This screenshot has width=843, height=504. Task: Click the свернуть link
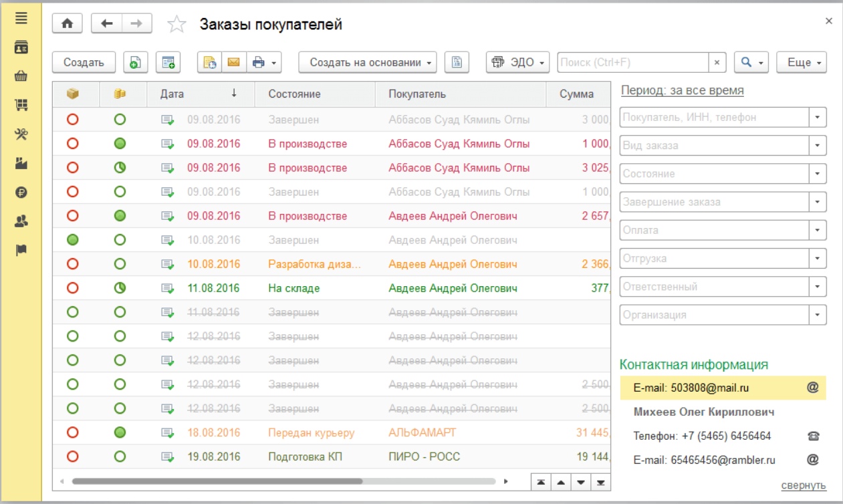point(804,485)
